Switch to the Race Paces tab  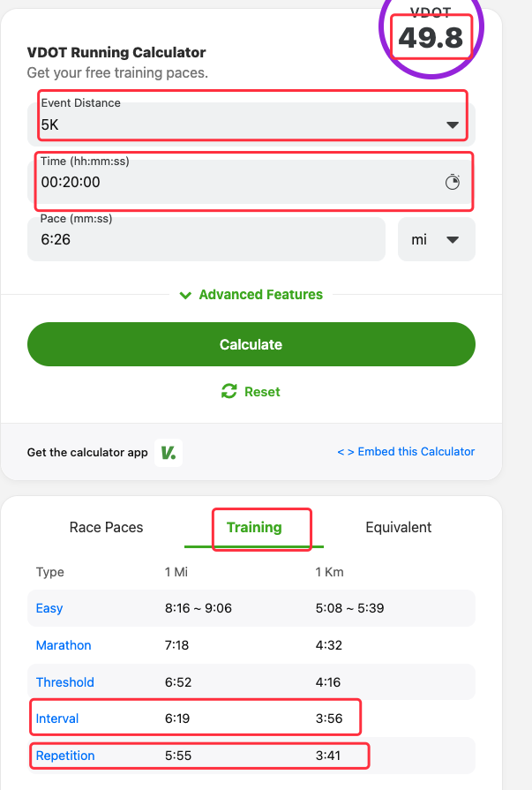tap(106, 528)
